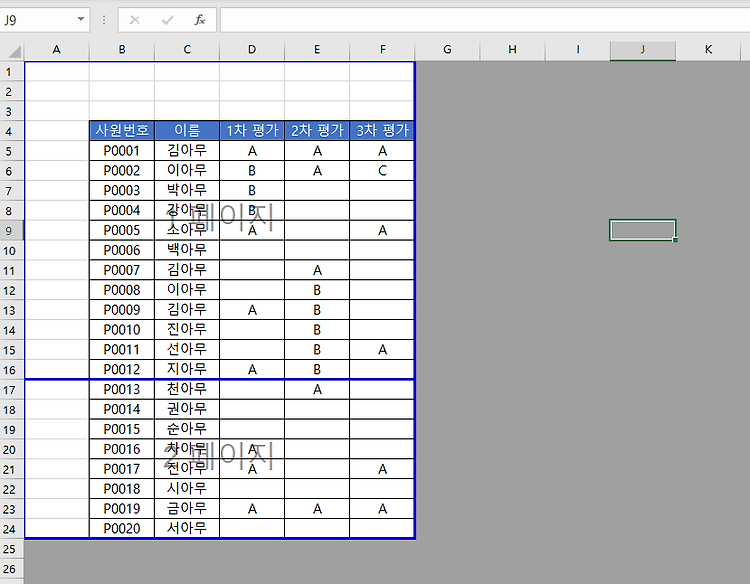The height and width of the screenshot is (584, 750).
Task: Click name cell 권아무
Action: click(187, 409)
